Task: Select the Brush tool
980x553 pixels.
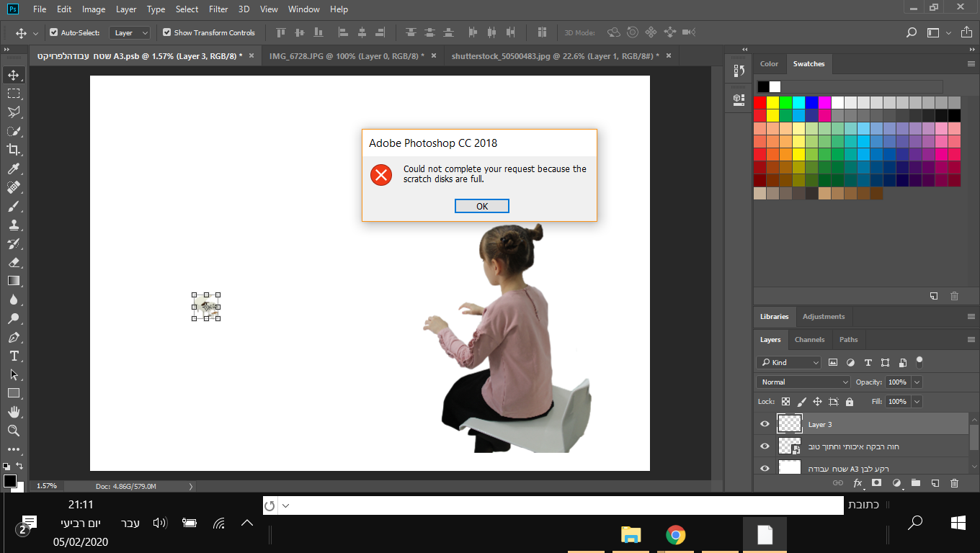Action: tap(14, 206)
